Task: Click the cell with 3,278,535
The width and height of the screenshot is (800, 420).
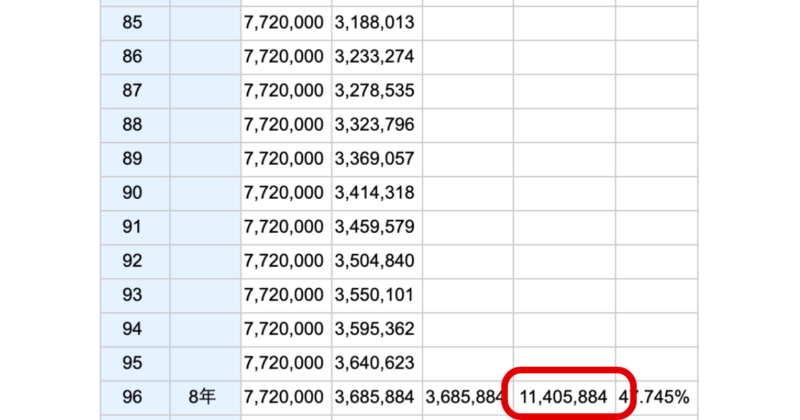Action: point(374,90)
